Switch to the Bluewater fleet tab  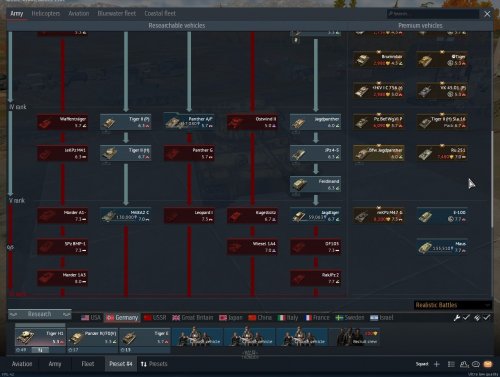pyautogui.click(x=117, y=14)
